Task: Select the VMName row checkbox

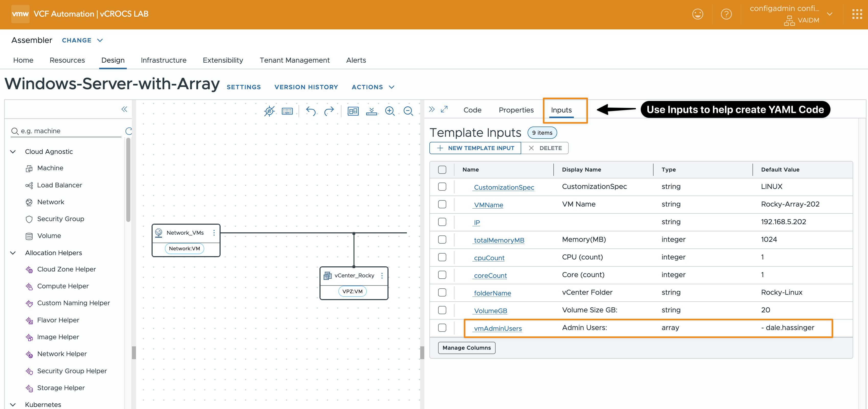Action: pos(442,204)
